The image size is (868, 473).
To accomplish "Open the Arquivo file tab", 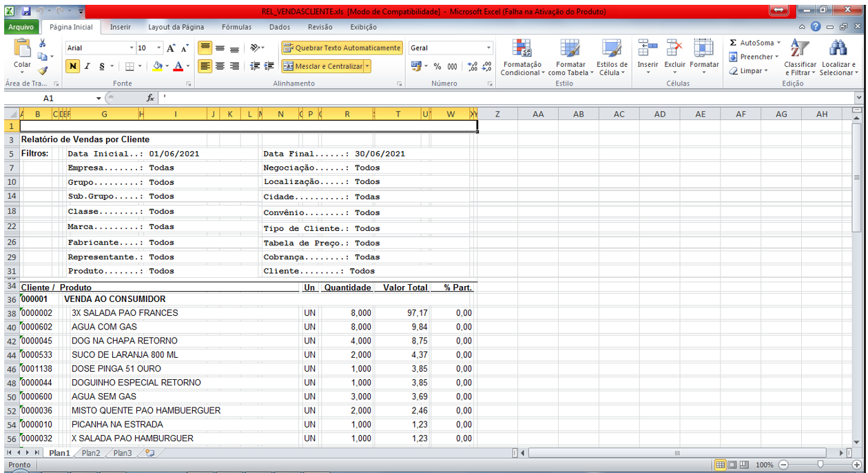I will (21, 27).
